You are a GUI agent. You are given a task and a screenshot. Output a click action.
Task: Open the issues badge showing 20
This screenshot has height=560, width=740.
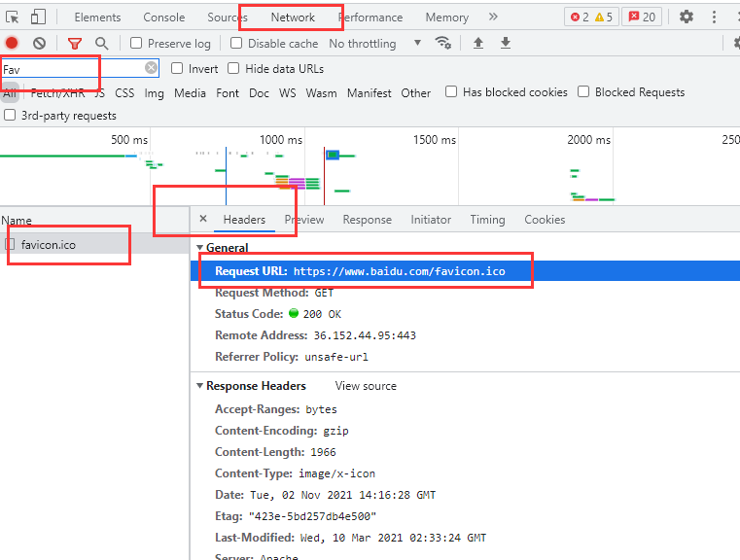click(x=642, y=17)
